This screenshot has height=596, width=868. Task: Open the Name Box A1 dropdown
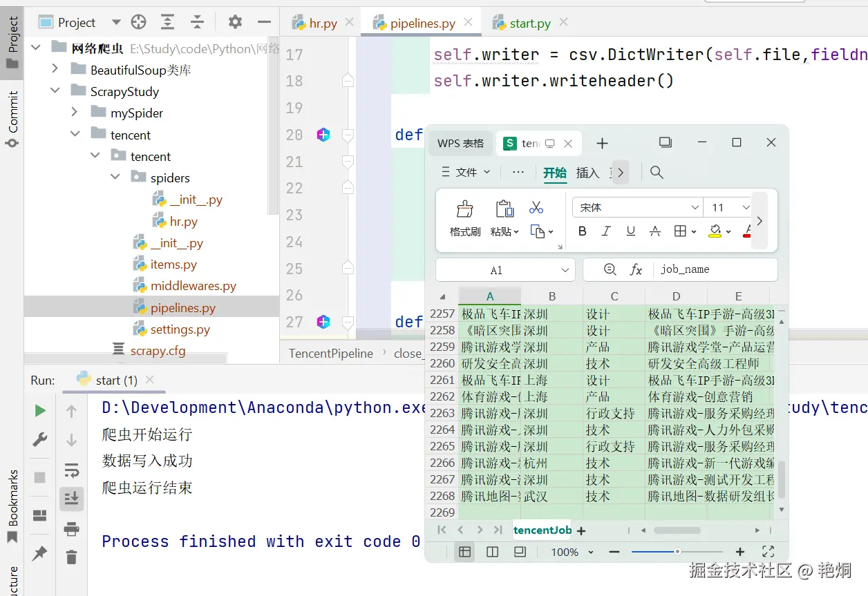pyautogui.click(x=565, y=270)
